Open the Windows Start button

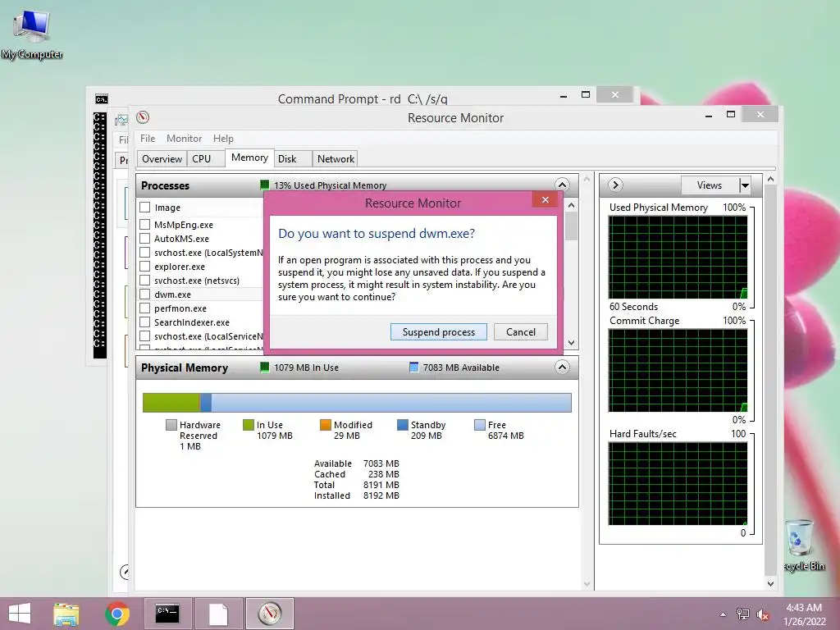(20, 614)
